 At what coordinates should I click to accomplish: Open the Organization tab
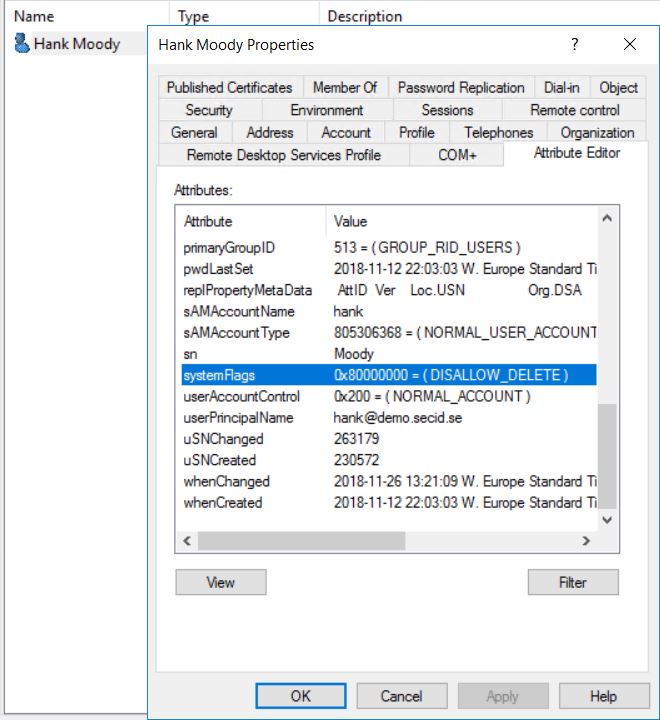click(x=597, y=133)
